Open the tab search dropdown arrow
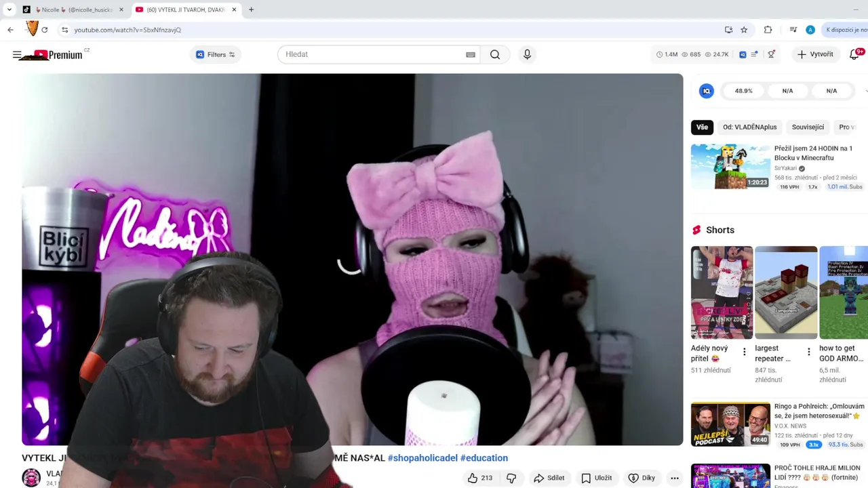The image size is (868, 488). point(9,9)
